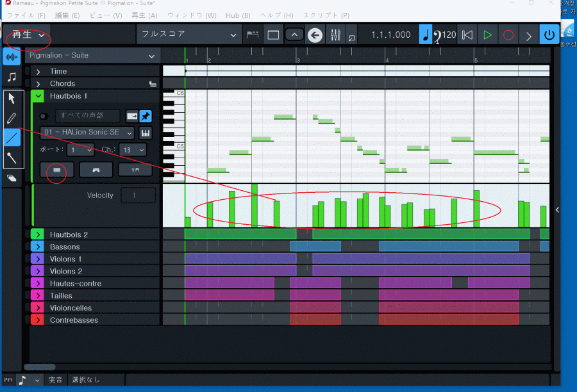Viewport: 577px width, 392px height.
Task: Open the Pigmalion – Suite flow dropdown
Action: [92, 56]
